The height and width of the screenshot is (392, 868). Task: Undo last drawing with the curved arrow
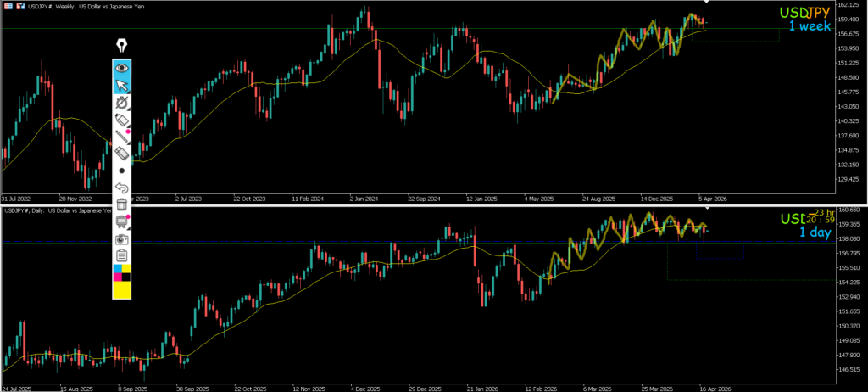pyautogui.click(x=122, y=188)
